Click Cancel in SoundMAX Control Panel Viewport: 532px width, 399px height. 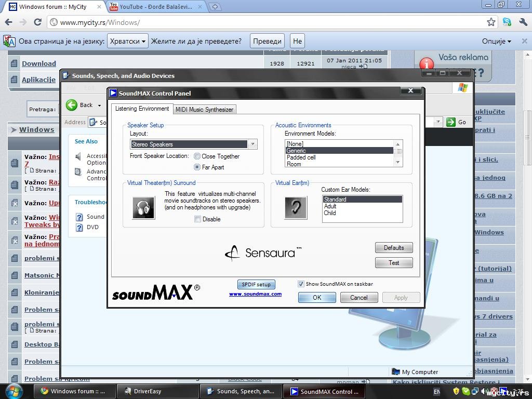click(x=359, y=298)
